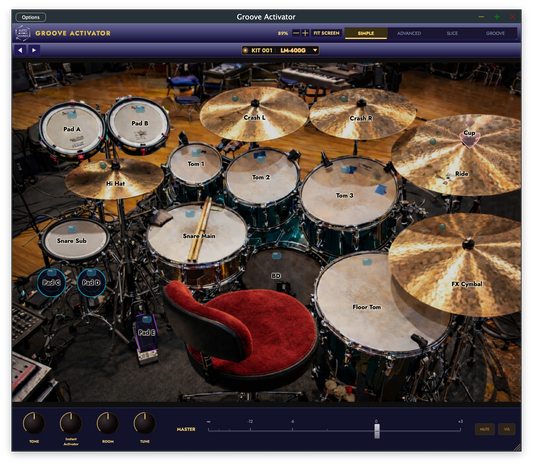The image size is (533, 465).
Task: Click the FIT SCREEN button
Action: [x=326, y=33]
